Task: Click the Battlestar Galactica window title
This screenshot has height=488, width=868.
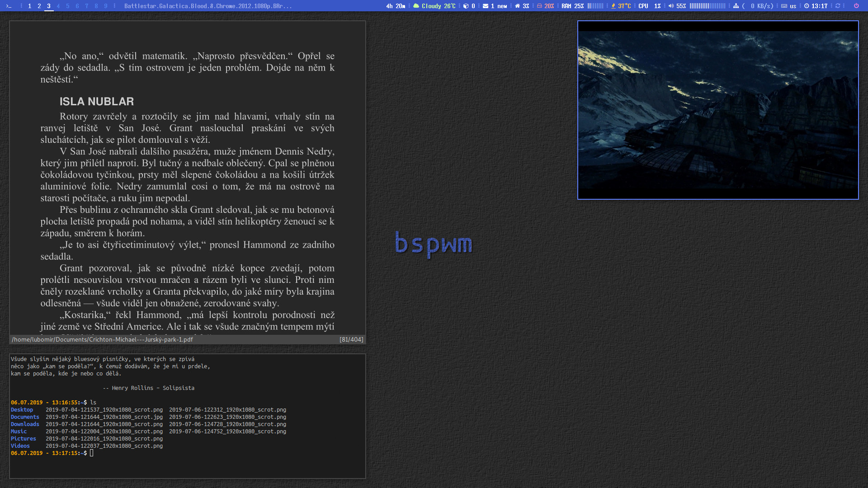Action: click(208, 6)
